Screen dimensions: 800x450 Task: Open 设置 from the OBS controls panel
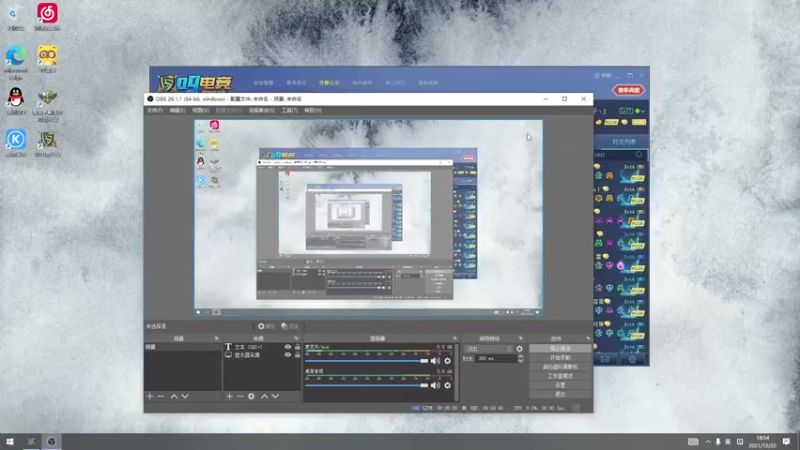560,385
